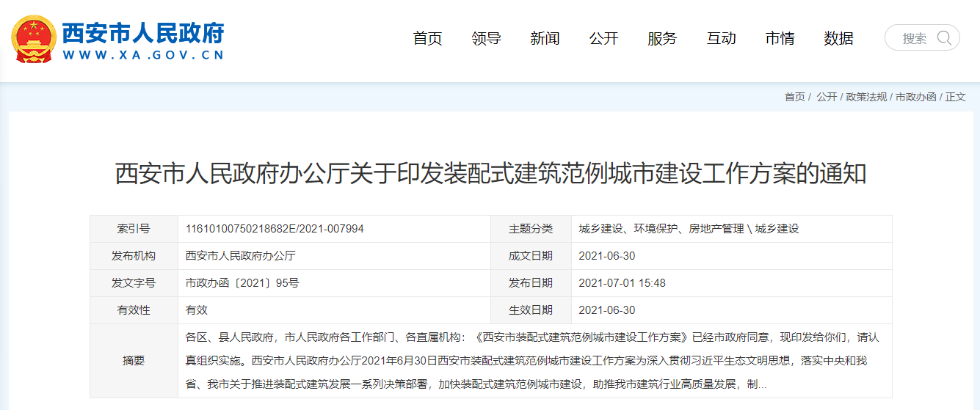Click the 成文日期 label cell
The image size is (980, 410).
[x=531, y=256]
